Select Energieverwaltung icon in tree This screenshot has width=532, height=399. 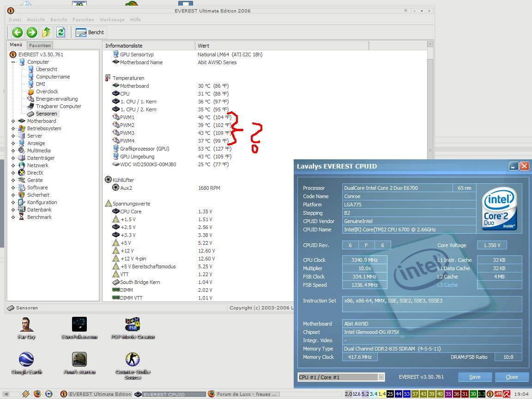click(31, 99)
